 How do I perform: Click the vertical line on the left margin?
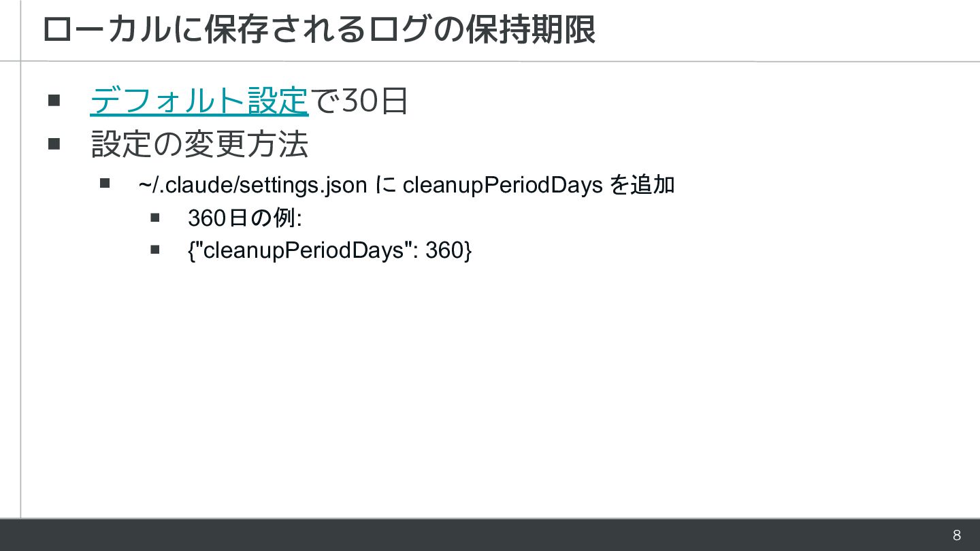point(20,286)
